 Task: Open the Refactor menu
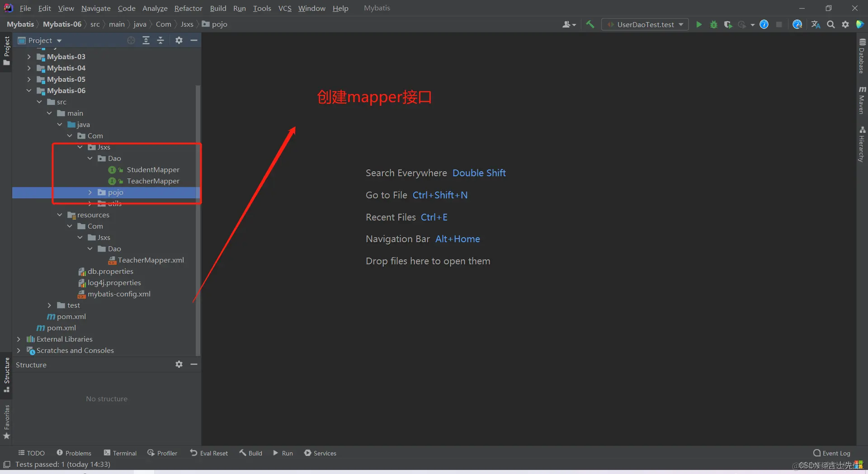189,8
